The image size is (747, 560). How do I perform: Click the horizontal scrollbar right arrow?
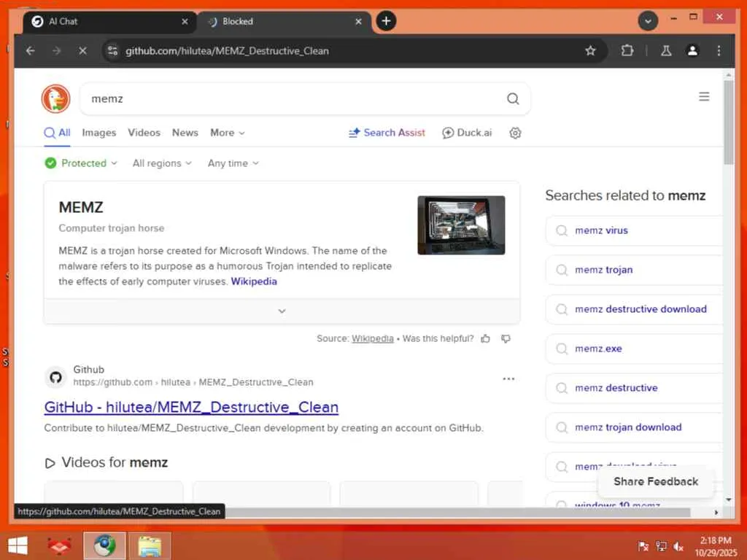(x=716, y=513)
